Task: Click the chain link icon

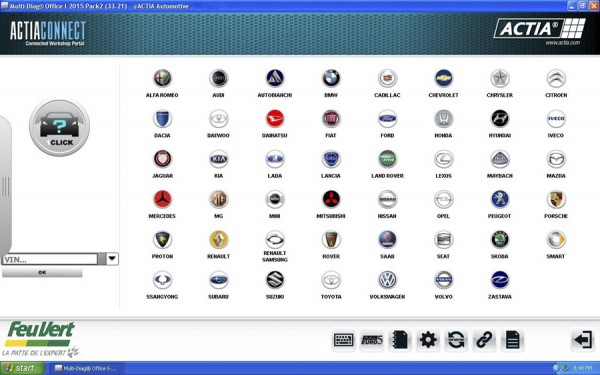Action: (x=484, y=340)
